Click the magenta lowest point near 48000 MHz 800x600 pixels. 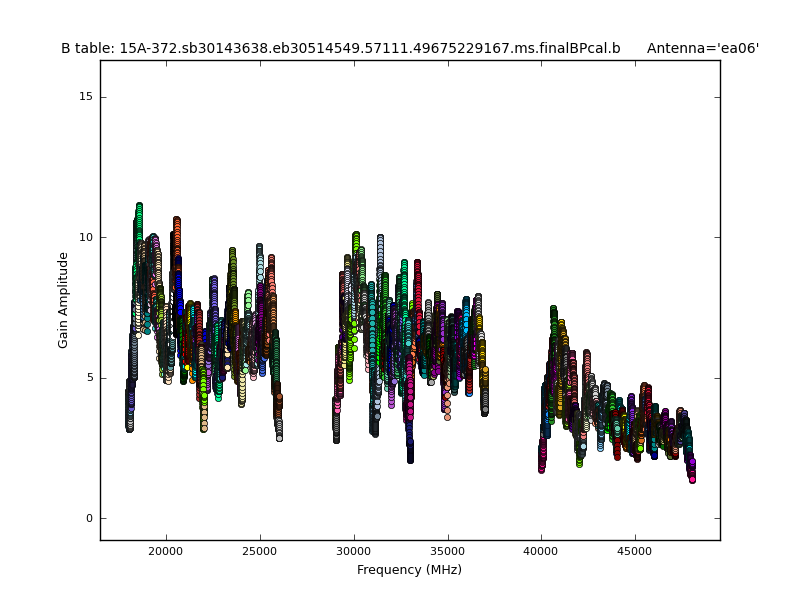(692, 479)
